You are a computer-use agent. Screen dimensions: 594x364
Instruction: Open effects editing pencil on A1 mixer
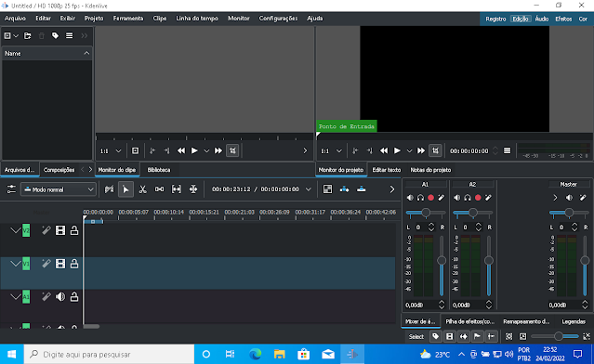pyautogui.click(x=442, y=198)
